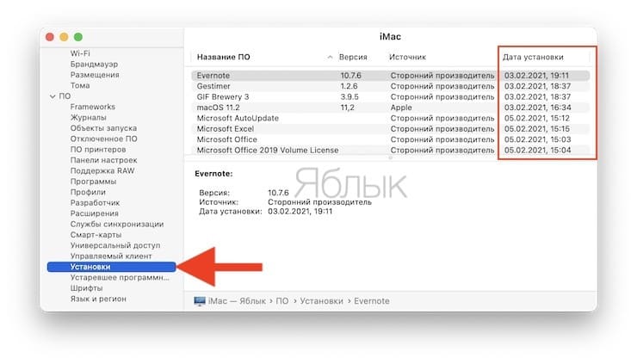This screenshot has height=364, width=637.
Task: Collapse the ПО section in the sidebar
Action: tap(53, 96)
